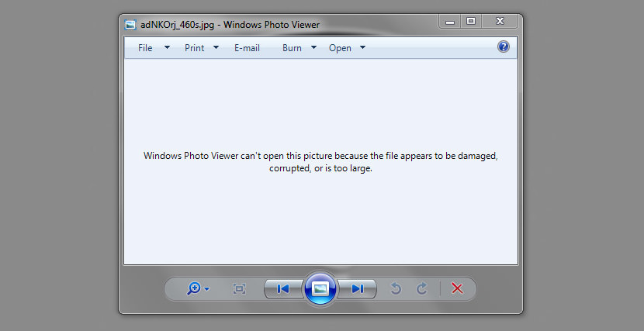Rotate picture counterclockwise
Screen dimensions: 644x331
pos(396,289)
